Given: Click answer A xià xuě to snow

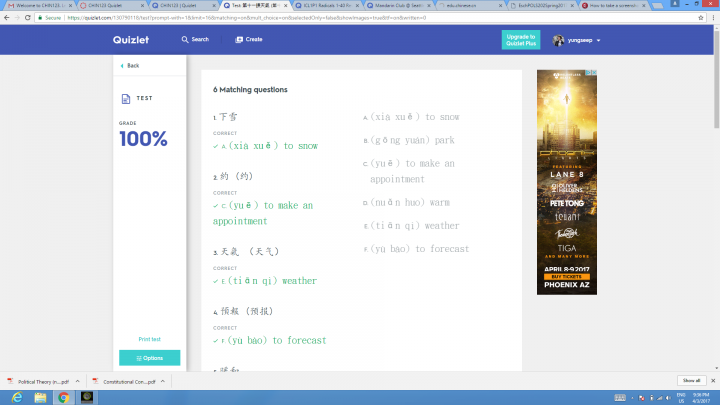Looking at the screenshot, I should [x=266, y=146].
